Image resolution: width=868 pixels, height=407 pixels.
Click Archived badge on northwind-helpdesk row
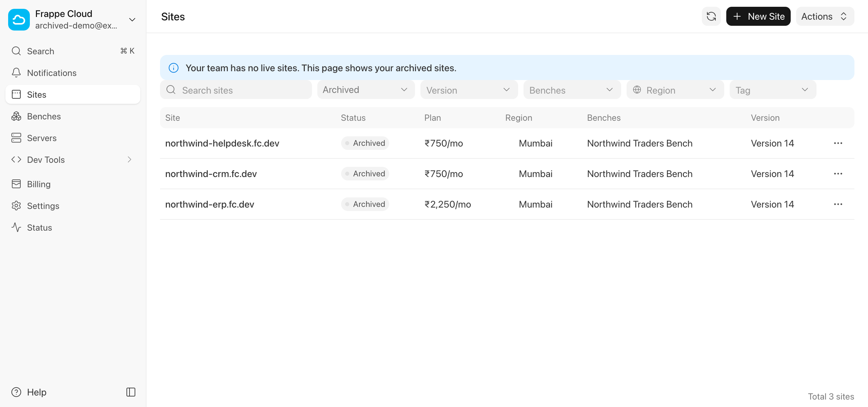click(x=365, y=143)
